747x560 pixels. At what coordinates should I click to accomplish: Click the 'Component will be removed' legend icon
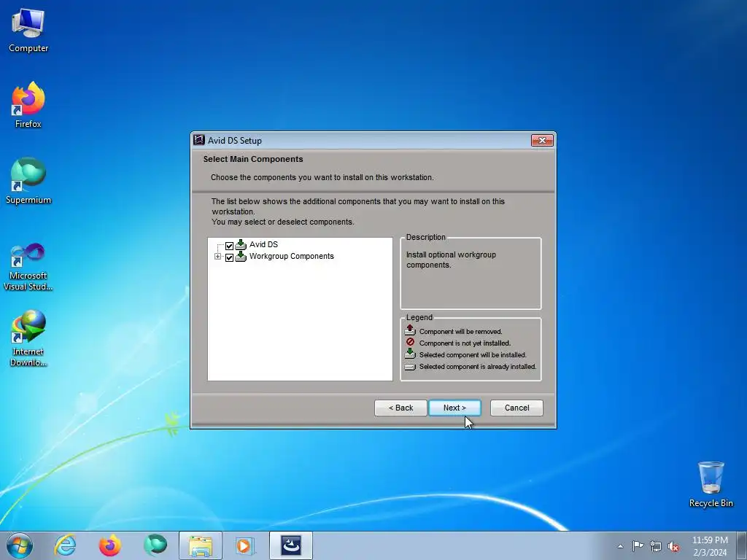coord(410,330)
